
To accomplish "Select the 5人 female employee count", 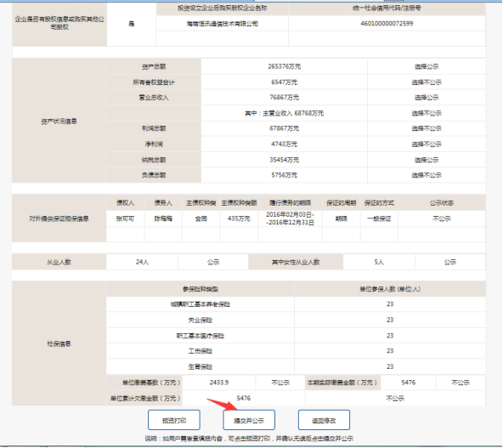I will click(379, 262).
